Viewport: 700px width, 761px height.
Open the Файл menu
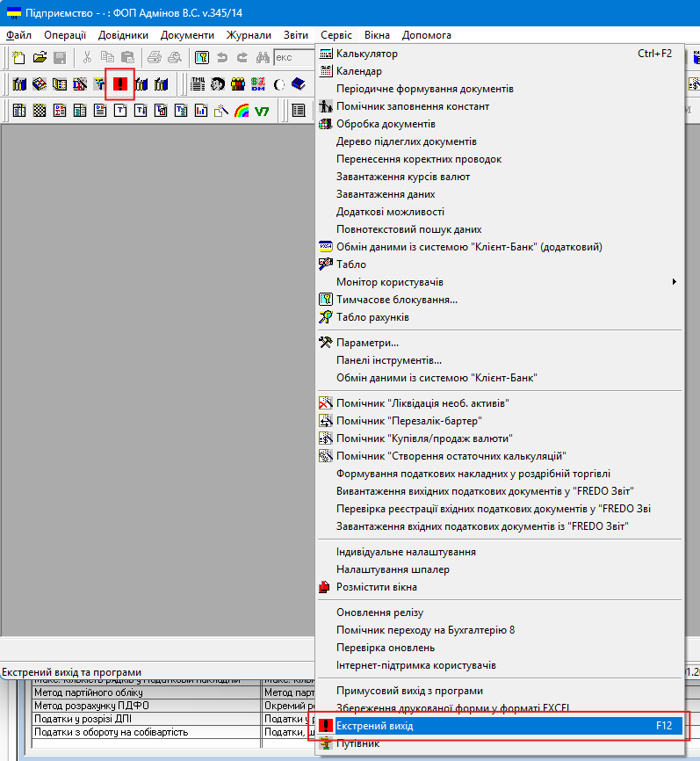coord(18,35)
